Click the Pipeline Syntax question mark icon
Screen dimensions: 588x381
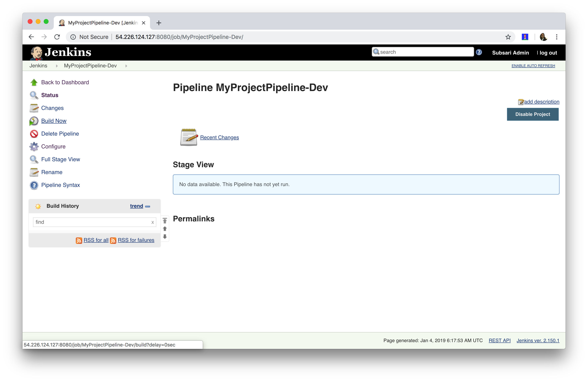click(x=34, y=185)
